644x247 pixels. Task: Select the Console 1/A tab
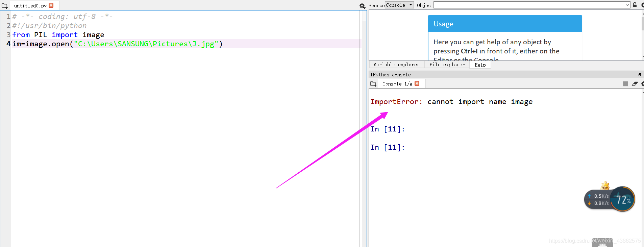pyautogui.click(x=397, y=84)
